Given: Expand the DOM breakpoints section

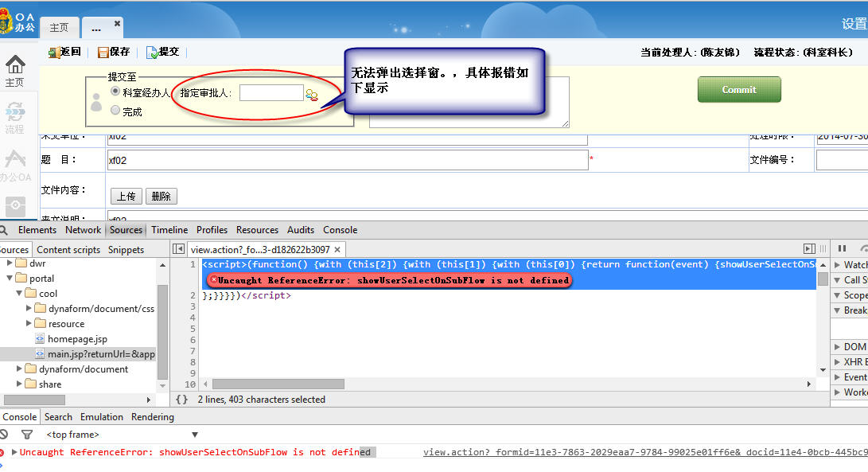Looking at the screenshot, I should coord(837,347).
